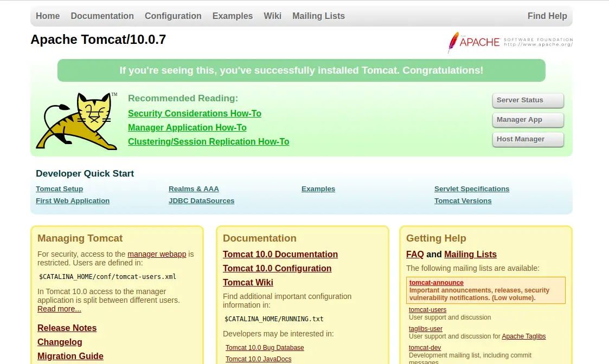
Task: Click the Read more... link
Action: 60,309
